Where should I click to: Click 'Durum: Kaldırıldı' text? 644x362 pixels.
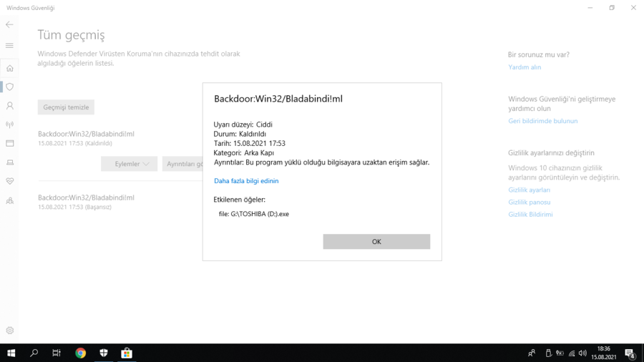tap(240, 134)
